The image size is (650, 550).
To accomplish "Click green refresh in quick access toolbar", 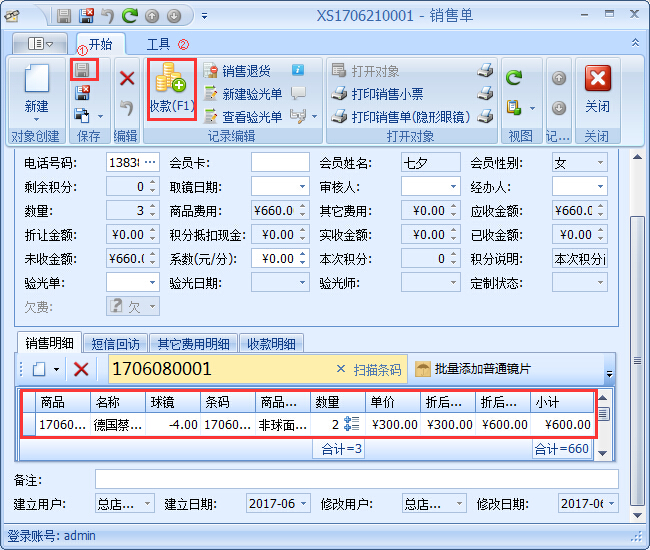I will point(130,16).
